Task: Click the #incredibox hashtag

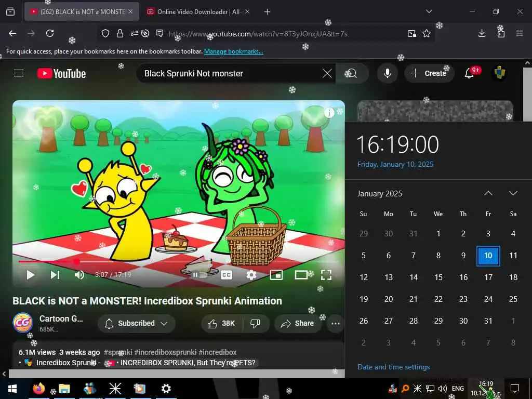Action: [x=218, y=352]
